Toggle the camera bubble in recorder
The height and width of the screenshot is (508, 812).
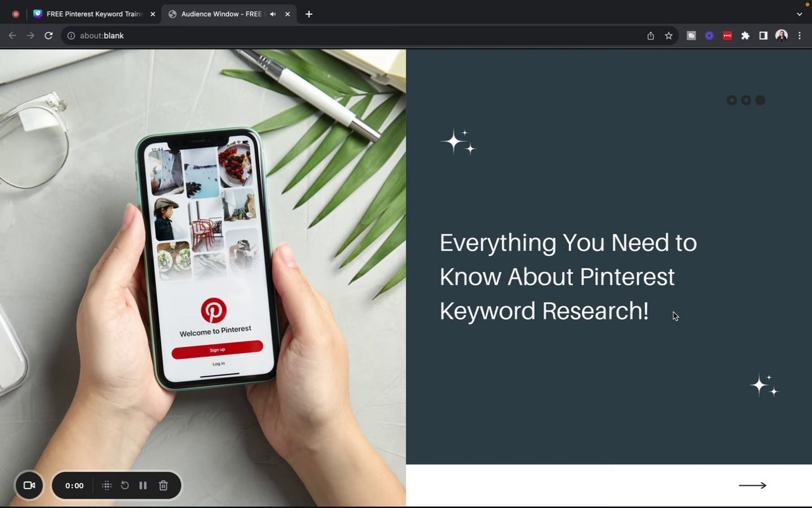[29, 485]
